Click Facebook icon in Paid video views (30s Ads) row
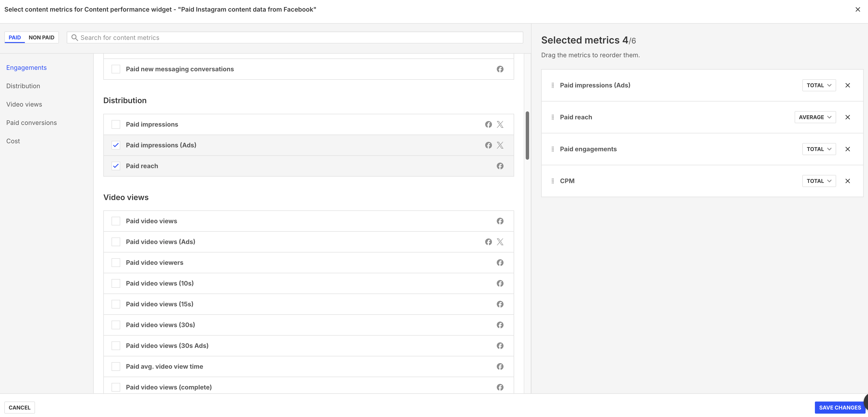This screenshot has height=417, width=868. 500,346
